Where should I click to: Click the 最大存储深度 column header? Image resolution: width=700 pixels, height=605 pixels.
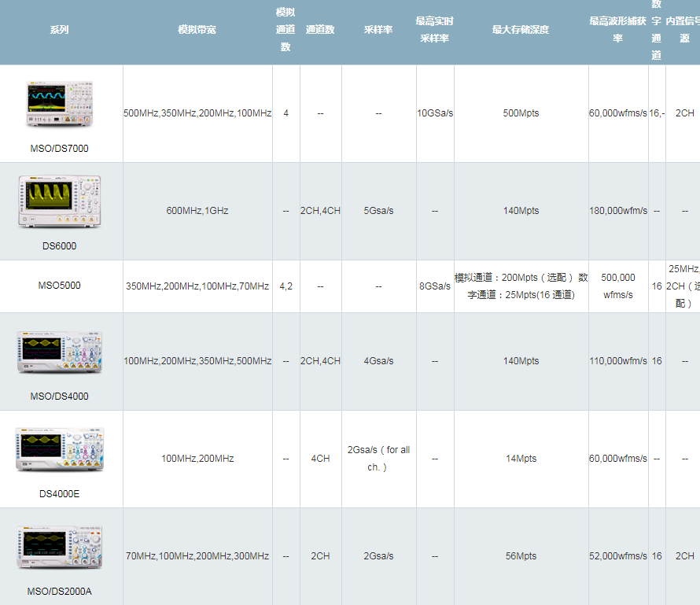(521, 29)
